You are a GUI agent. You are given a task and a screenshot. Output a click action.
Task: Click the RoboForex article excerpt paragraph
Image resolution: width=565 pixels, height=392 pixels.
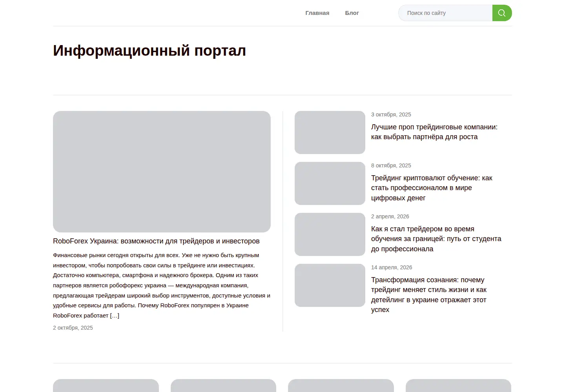(x=162, y=285)
